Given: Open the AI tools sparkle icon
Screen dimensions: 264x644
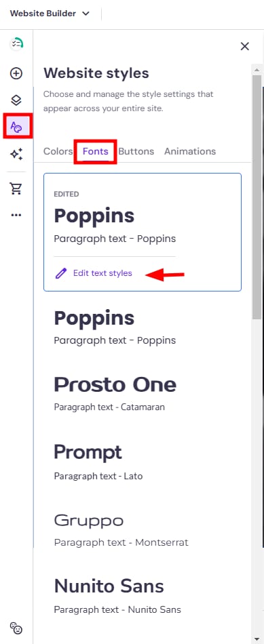Looking at the screenshot, I should coord(16,154).
